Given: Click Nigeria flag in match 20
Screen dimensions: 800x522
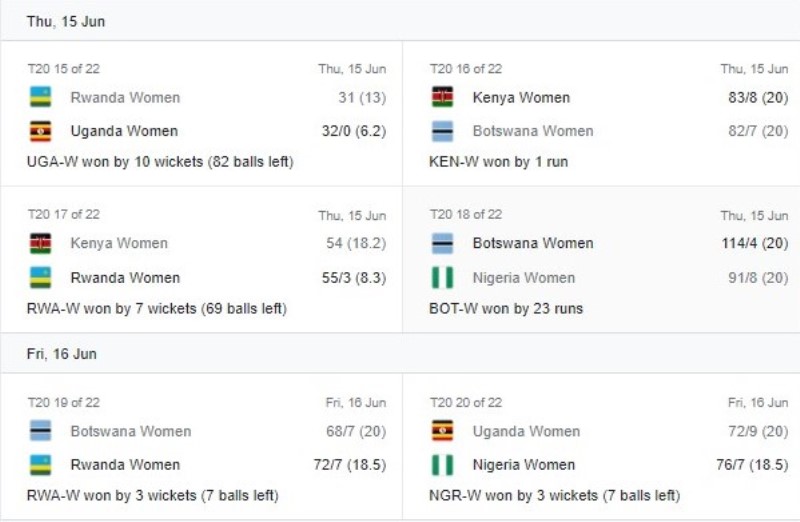Looking at the screenshot, I should pos(442,465).
